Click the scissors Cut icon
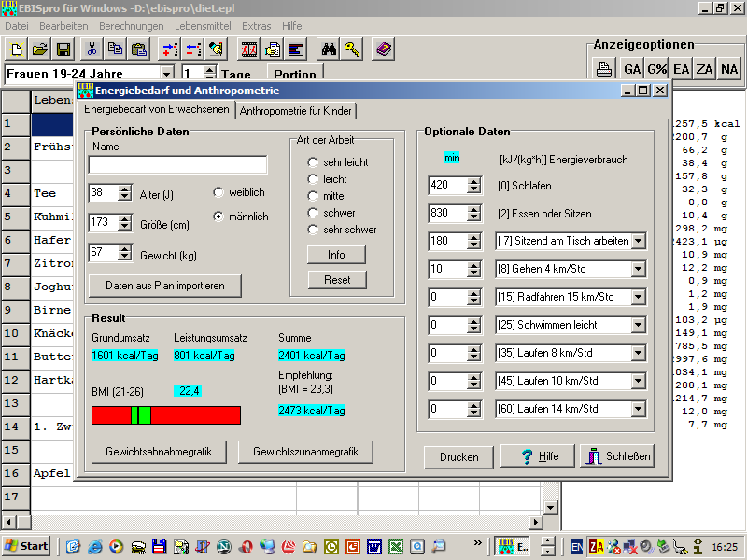 pyautogui.click(x=92, y=49)
